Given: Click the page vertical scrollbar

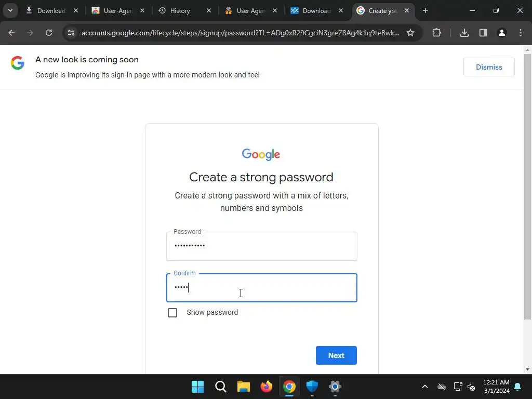Looking at the screenshot, I should pos(527,186).
